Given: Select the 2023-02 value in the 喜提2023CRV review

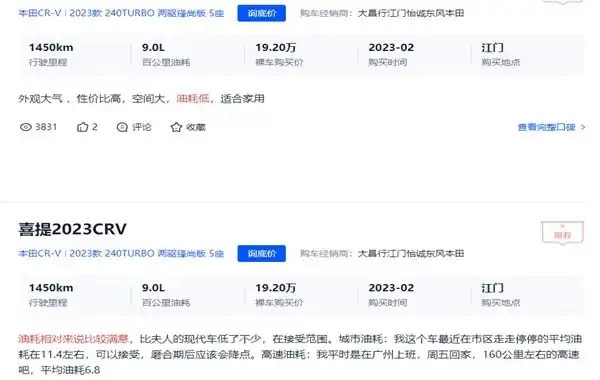Looking at the screenshot, I should 391,288.
